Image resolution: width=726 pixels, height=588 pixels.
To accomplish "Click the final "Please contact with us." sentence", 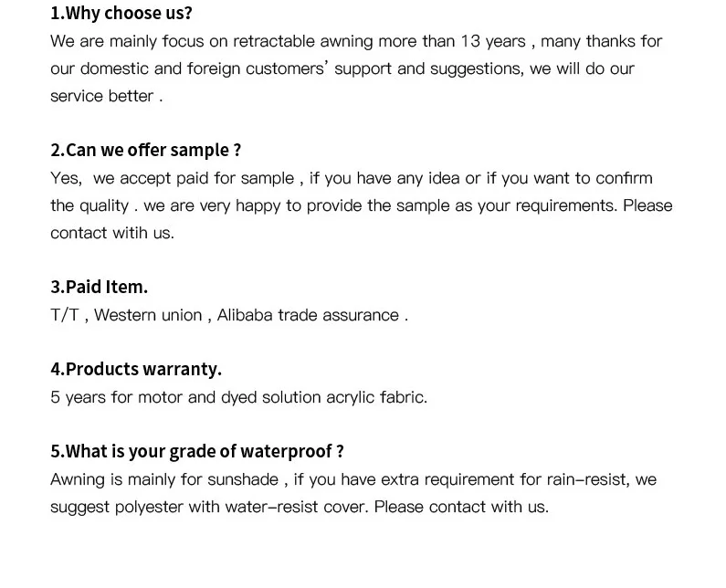I will pyautogui.click(x=461, y=507).
